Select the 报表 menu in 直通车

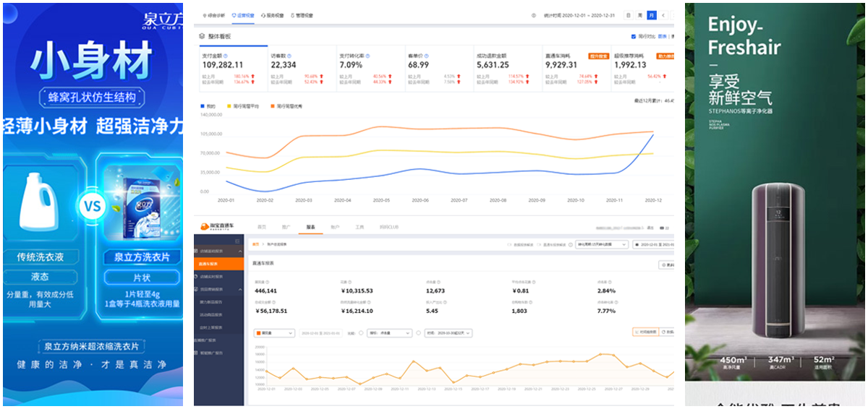[310, 227]
